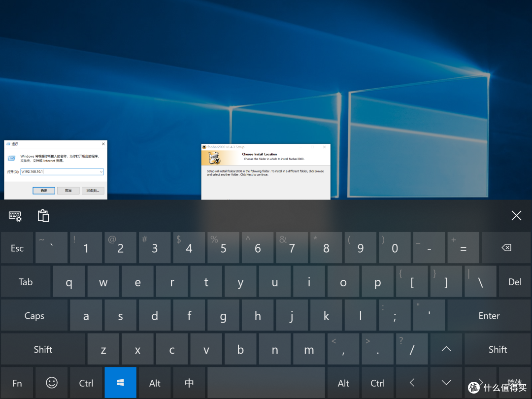Open the clipboard icon on keyboard toolbar
The image size is (532, 399).
click(x=43, y=215)
